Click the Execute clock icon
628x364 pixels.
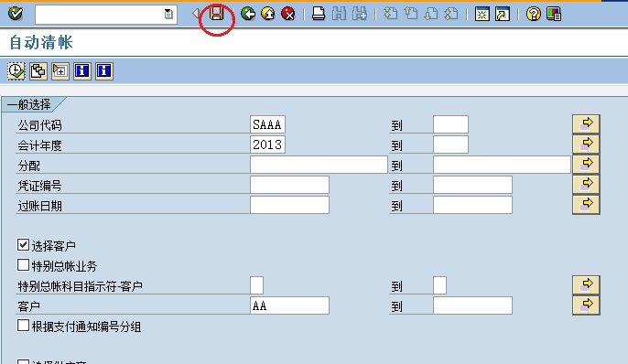[16, 71]
